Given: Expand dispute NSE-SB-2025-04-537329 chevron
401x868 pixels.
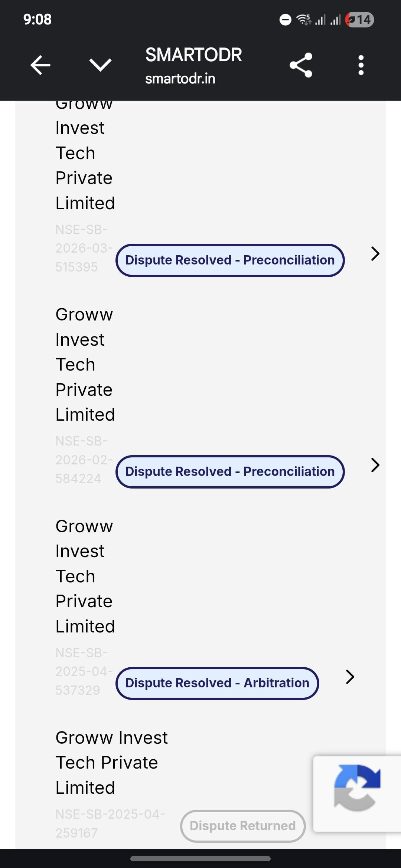Looking at the screenshot, I should (x=350, y=677).
